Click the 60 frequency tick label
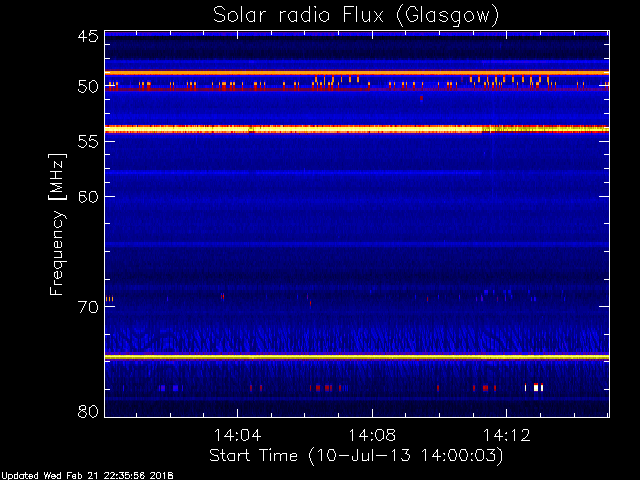The width and height of the screenshot is (640, 480). pyautogui.click(x=88, y=197)
